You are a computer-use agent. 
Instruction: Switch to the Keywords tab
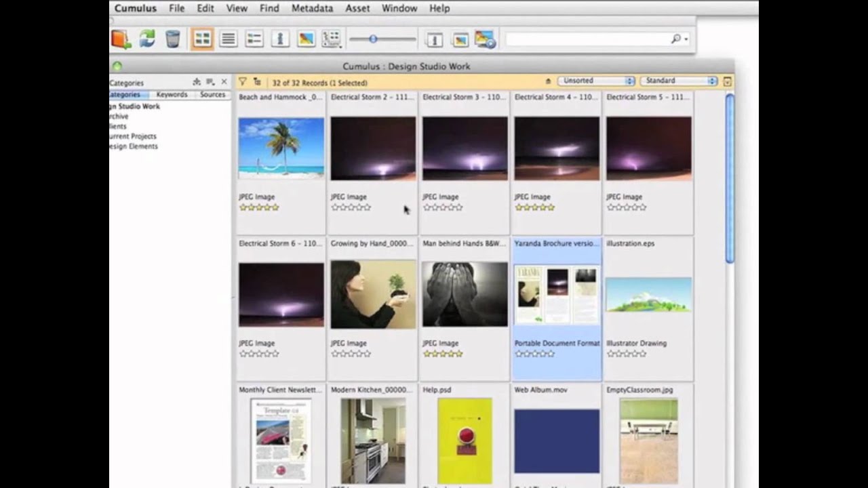(172, 95)
